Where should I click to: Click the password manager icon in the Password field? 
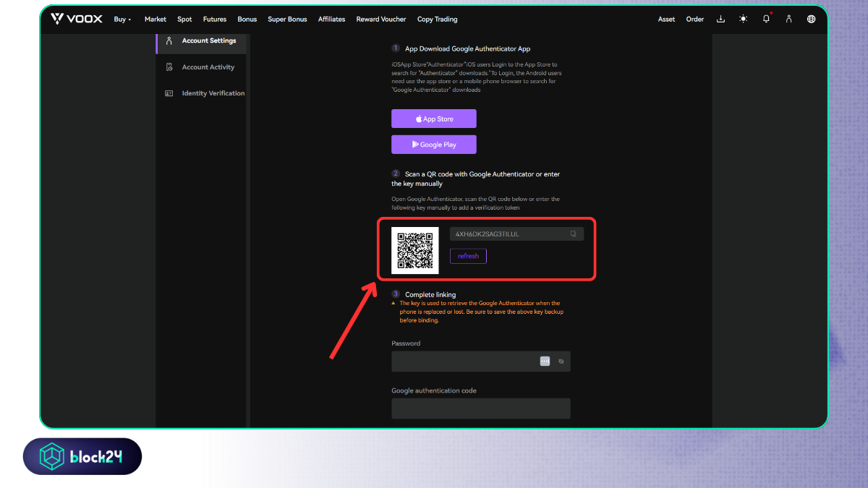click(545, 361)
